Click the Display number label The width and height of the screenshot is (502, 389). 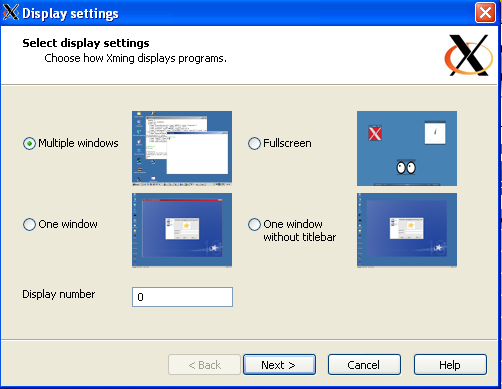pos(59,294)
